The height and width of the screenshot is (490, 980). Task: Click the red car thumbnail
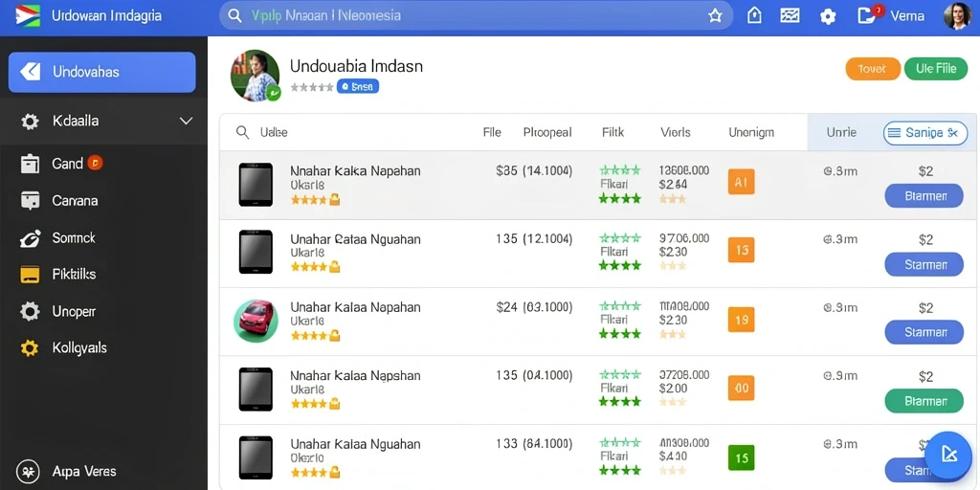tap(256, 321)
